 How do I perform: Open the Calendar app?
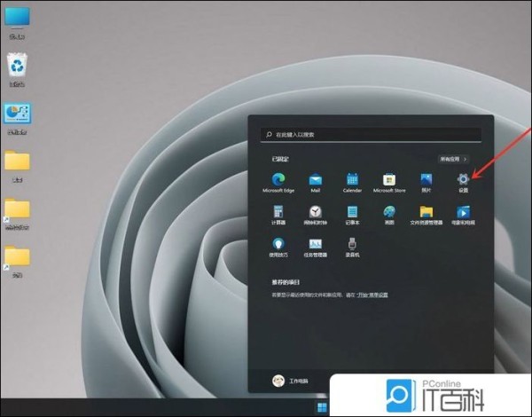click(352, 183)
